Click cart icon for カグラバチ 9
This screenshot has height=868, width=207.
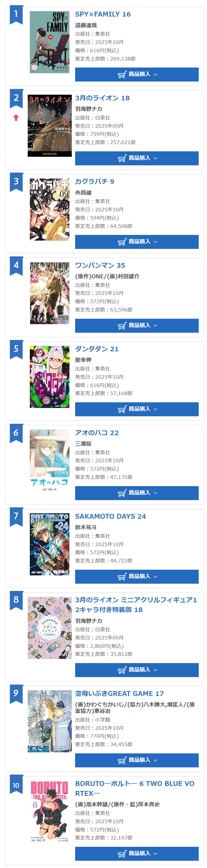pyautogui.click(x=122, y=242)
